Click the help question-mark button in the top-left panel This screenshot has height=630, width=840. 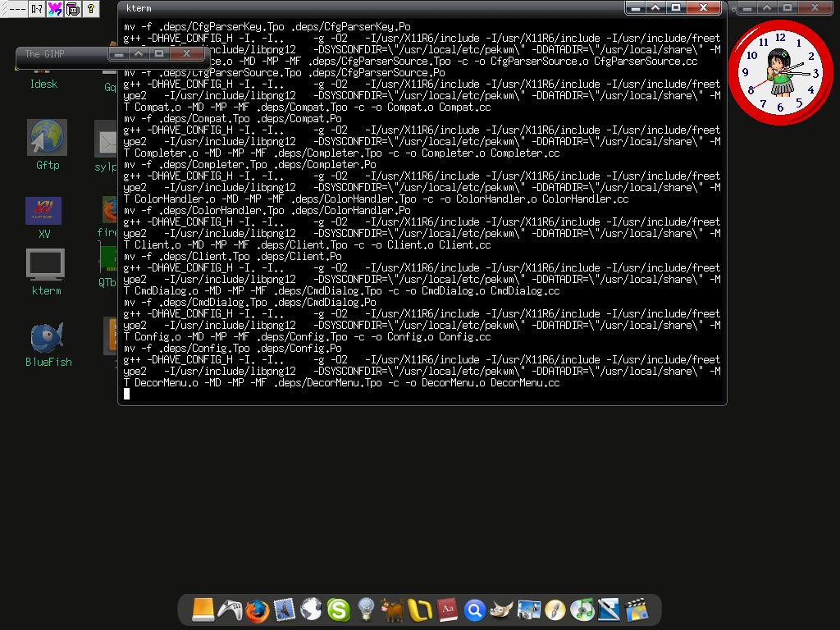pos(90,8)
